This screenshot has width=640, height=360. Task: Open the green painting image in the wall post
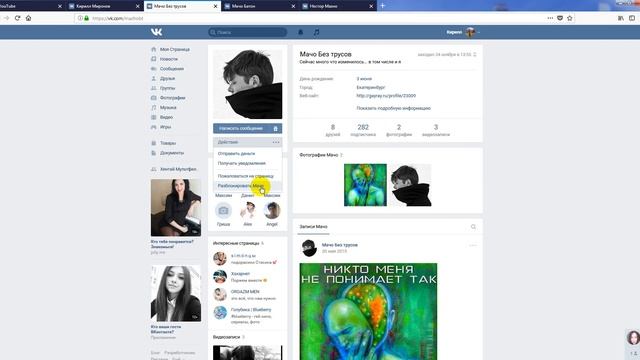coord(368,311)
